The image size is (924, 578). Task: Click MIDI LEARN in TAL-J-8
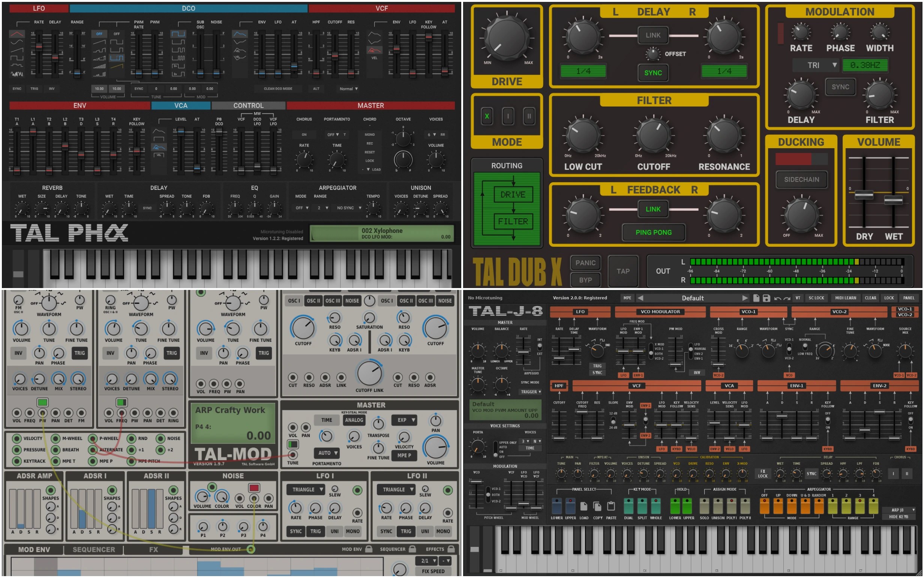pos(845,298)
